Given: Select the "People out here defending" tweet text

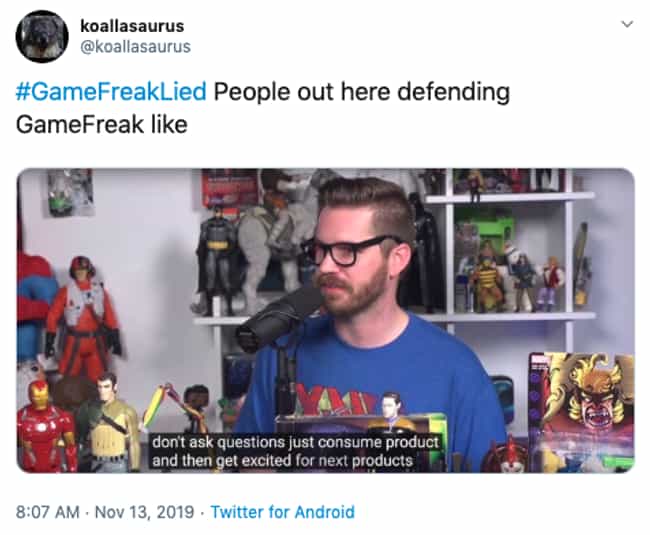Looking at the screenshot, I should coord(361,92).
